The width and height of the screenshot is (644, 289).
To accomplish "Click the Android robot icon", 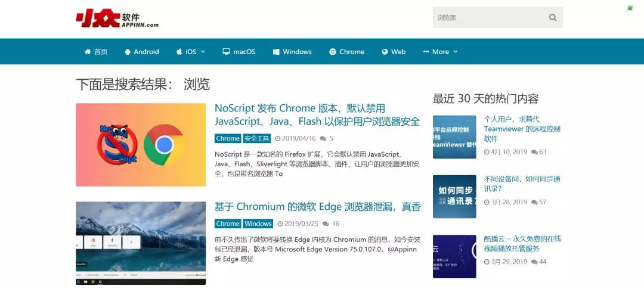I will (128, 52).
